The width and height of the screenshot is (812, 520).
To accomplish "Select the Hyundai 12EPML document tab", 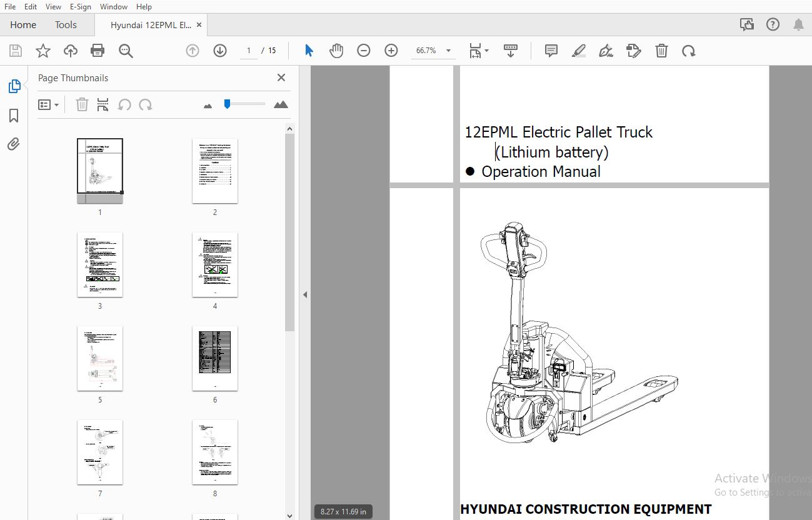I will 151,25.
